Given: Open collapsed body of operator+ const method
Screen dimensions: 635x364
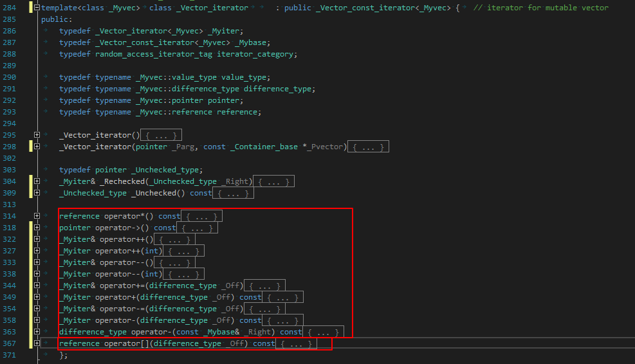Looking at the screenshot, I should pos(283,297).
